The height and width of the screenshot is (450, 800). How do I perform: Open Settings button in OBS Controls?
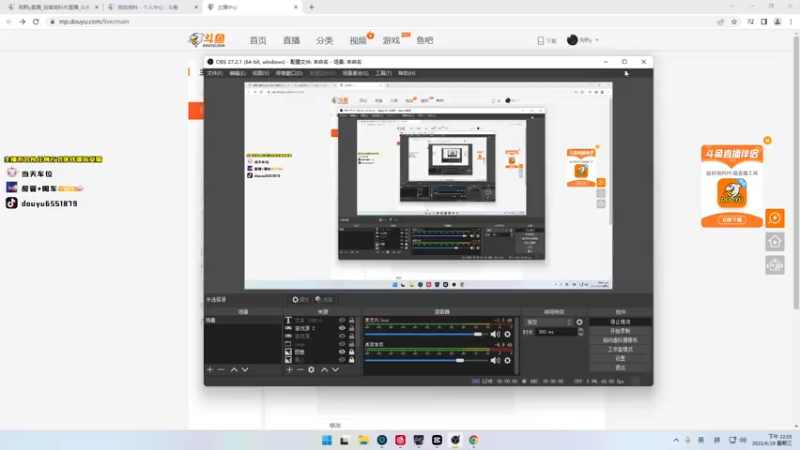(620, 358)
